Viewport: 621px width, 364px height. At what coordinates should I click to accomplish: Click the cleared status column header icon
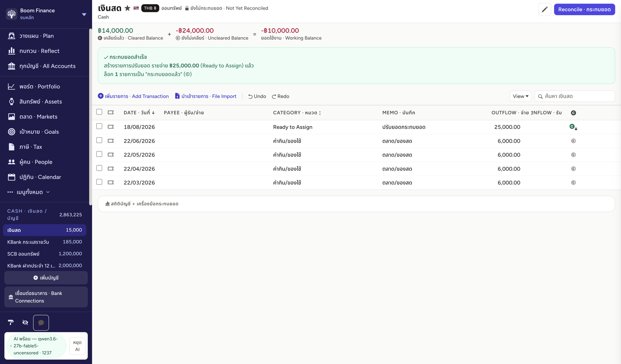pyautogui.click(x=574, y=113)
